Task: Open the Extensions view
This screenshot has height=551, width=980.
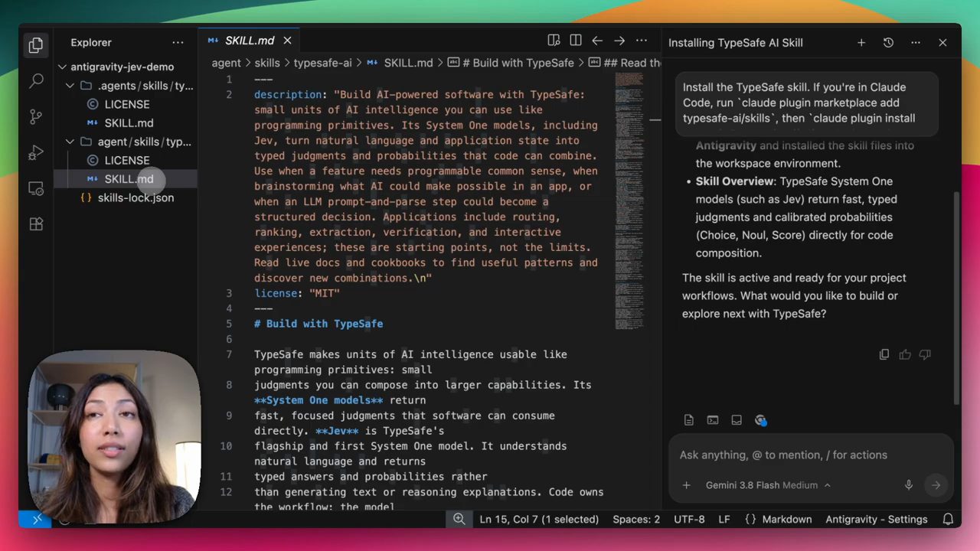Action: 36,224
